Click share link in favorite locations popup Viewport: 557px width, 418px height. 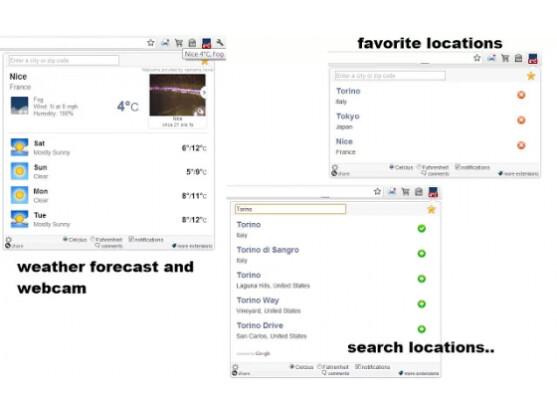coord(341,174)
